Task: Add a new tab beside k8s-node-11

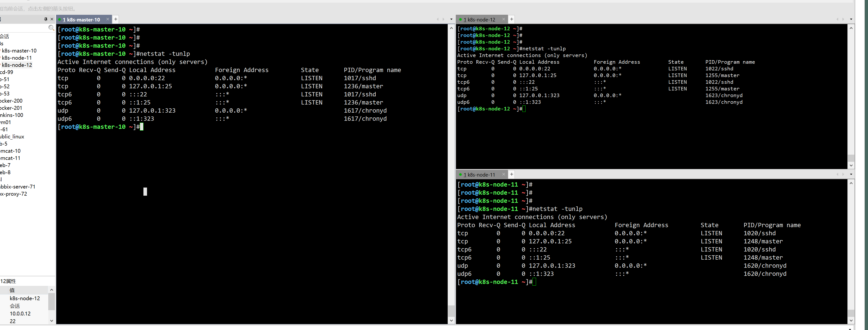Action: click(511, 174)
